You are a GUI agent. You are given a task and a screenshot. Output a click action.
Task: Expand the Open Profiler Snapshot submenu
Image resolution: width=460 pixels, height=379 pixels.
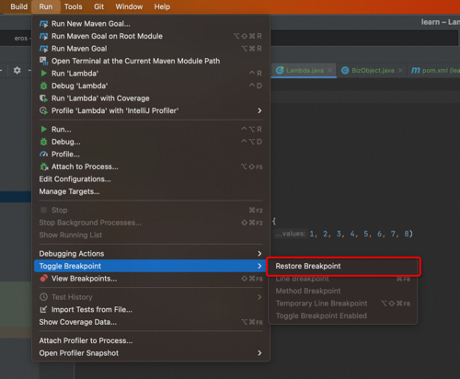pyautogui.click(x=260, y=353)
